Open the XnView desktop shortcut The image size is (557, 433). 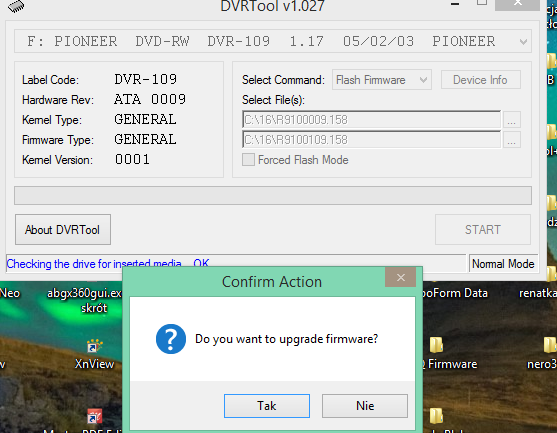[94, 354]
